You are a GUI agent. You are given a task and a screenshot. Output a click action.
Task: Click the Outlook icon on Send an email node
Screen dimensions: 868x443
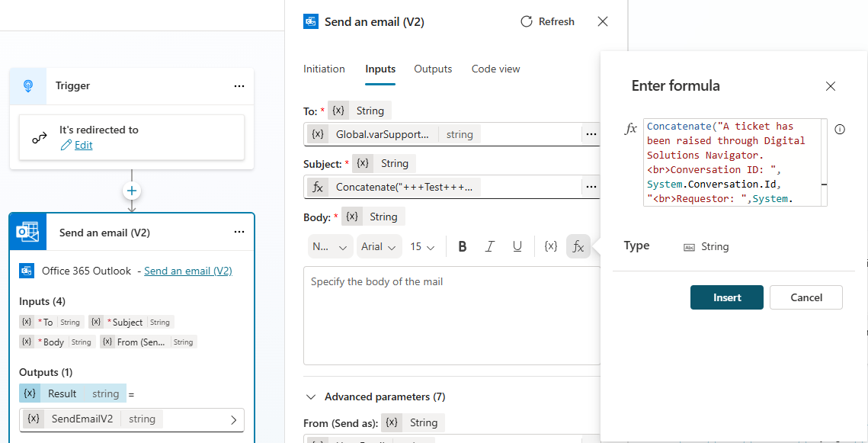click(27, 232)
